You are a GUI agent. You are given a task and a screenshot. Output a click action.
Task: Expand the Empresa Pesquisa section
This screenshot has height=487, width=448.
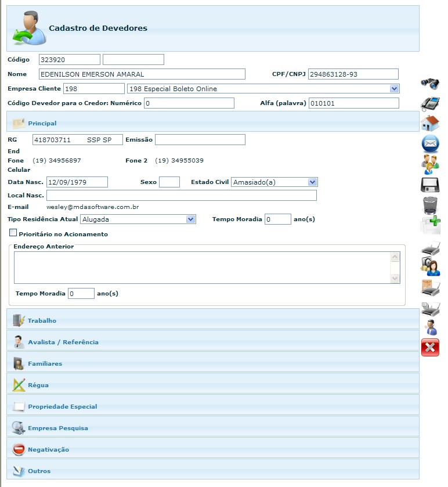point(213,426)
